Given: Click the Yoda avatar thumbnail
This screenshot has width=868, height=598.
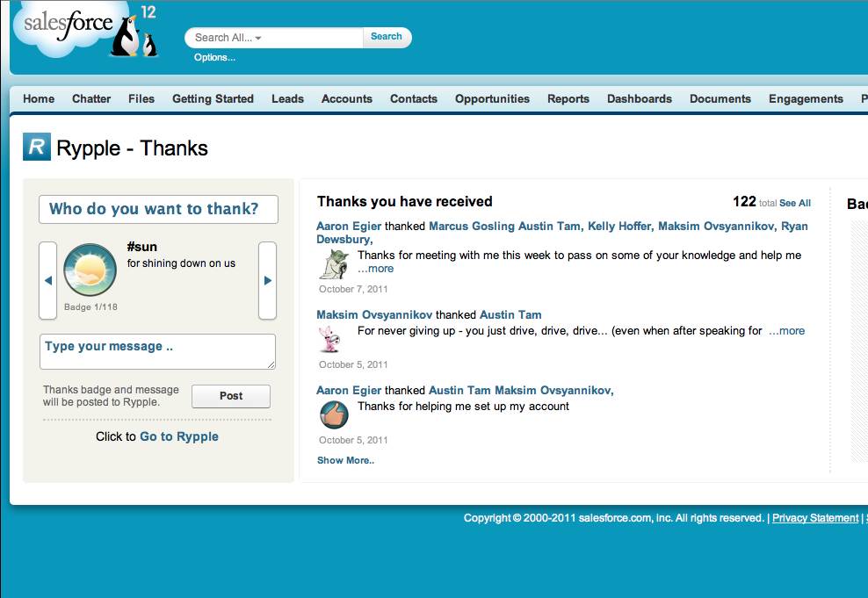Looking at the screenshot, I should (334, 263).
